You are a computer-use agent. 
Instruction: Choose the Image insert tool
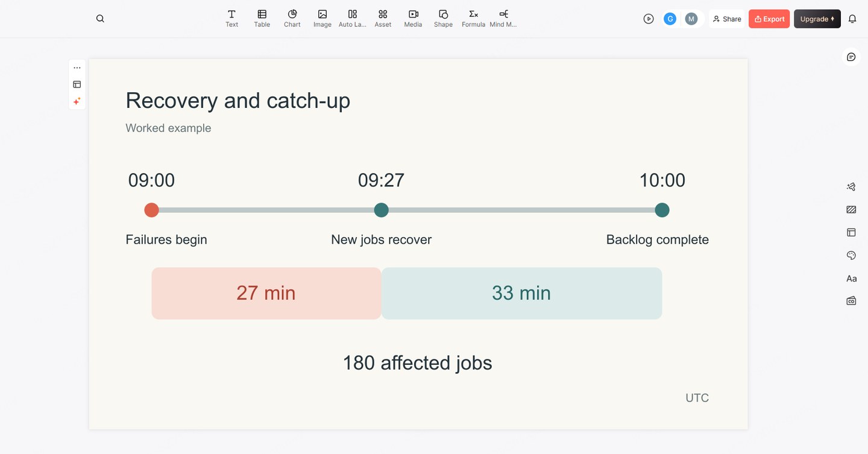(x=322, y=18)
